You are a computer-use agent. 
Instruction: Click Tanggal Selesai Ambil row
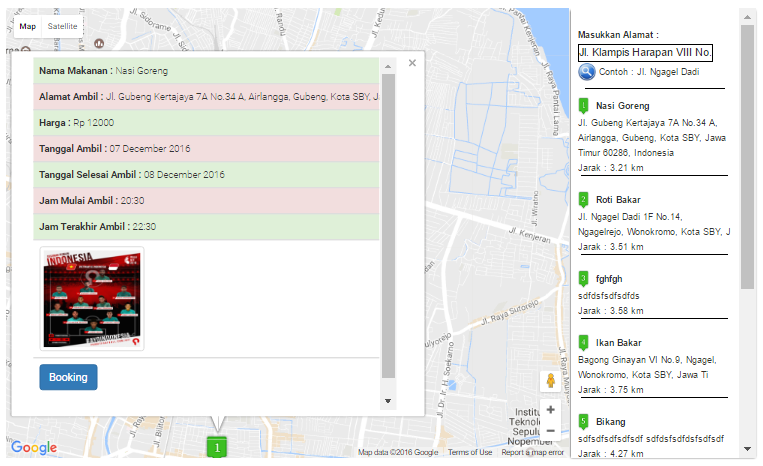coord(206,175)
